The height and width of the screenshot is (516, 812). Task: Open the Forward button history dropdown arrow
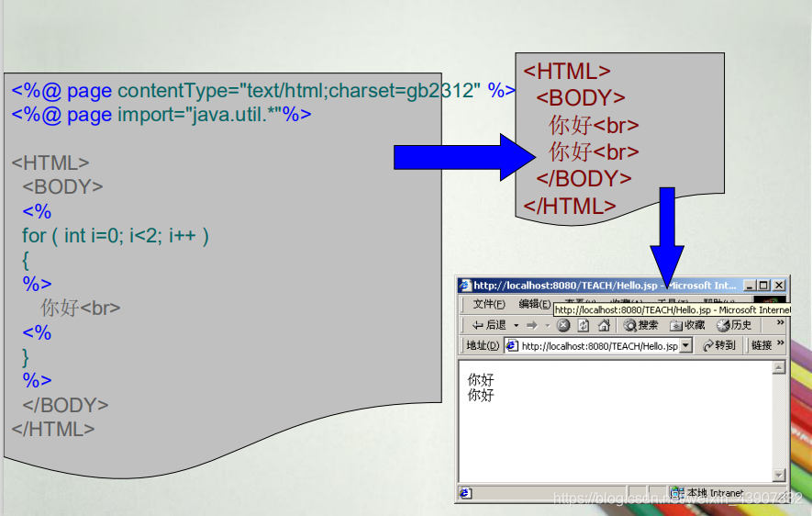click(x=548, y=325)
